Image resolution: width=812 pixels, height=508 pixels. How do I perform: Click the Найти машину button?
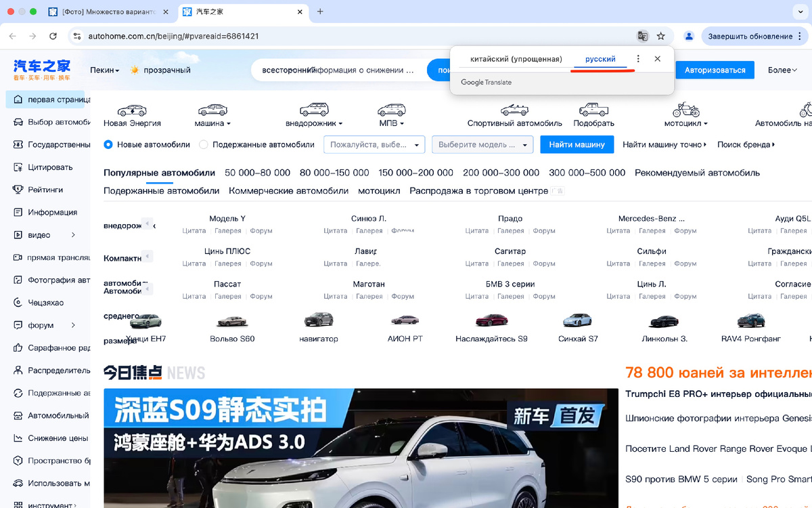pos(577,144)
